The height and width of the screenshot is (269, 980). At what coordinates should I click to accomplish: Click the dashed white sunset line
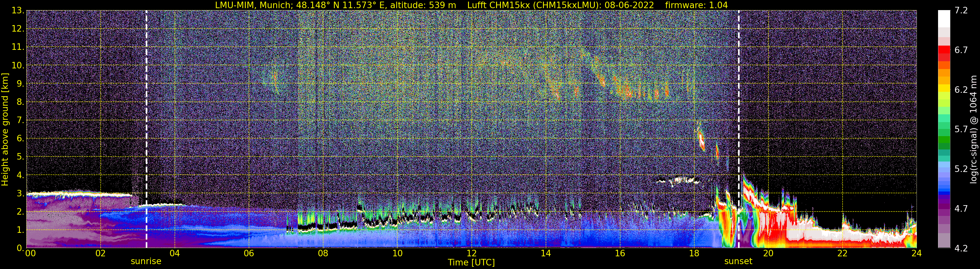(x=739, y=129)
